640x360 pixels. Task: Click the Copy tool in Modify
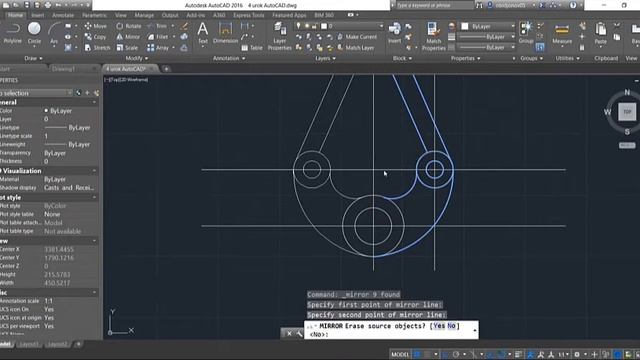tap(96, 37)
